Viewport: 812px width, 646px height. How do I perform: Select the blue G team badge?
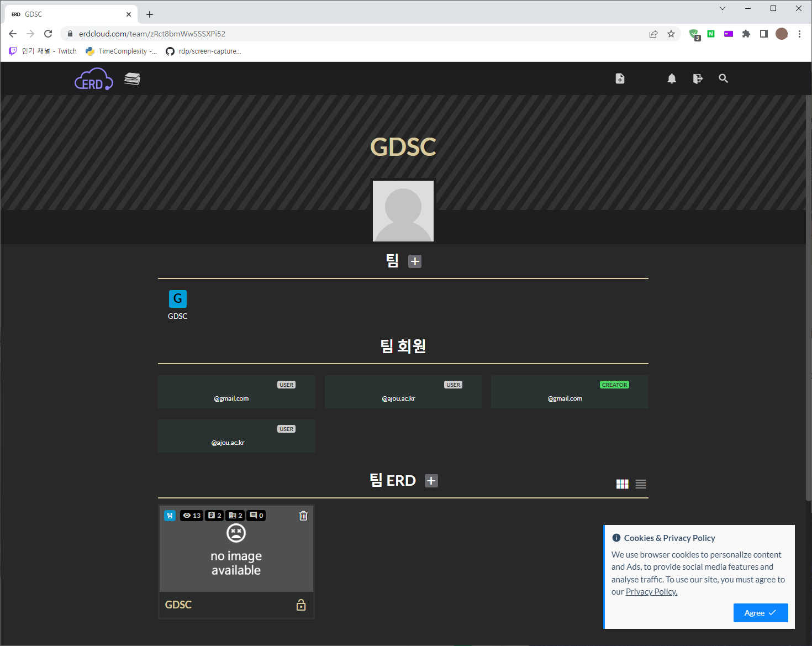coord(178,299)
